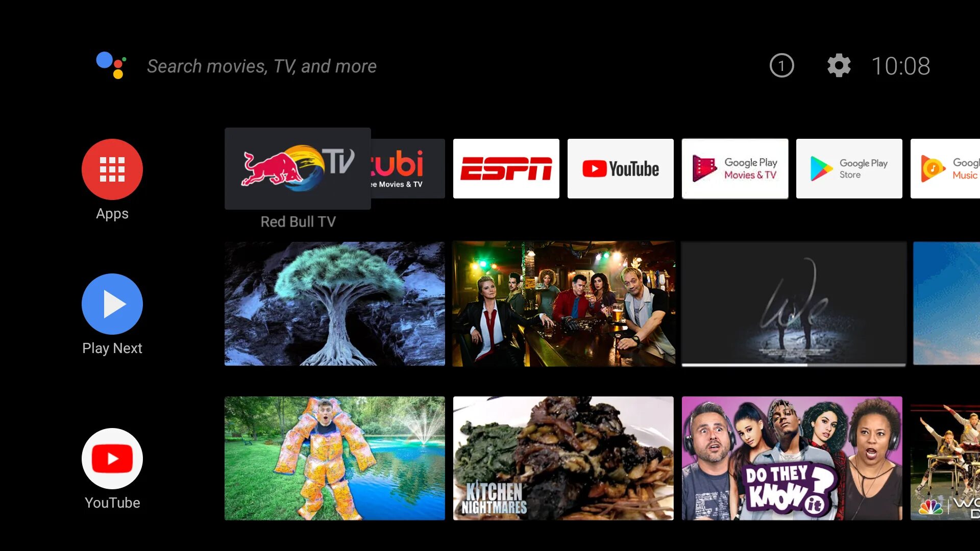Select the NBC show thumbnail
Screen dimensions: 980x551
point(945,459)
